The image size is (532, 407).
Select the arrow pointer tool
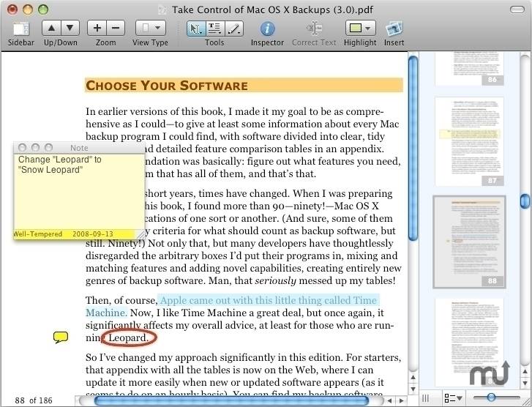coord(196,29)
